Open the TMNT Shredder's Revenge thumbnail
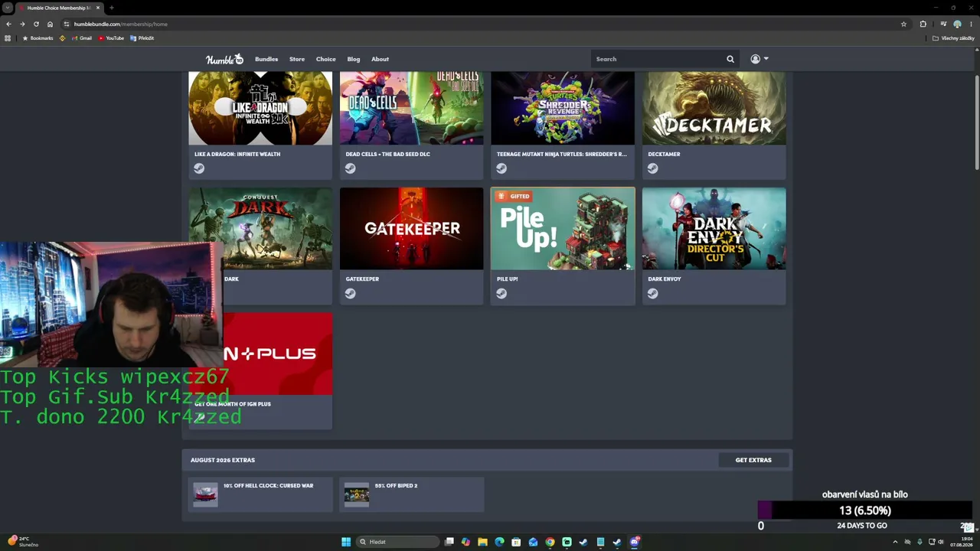Image resolution: width=980 pixels, height=551 pixels. tap(563, 108)
